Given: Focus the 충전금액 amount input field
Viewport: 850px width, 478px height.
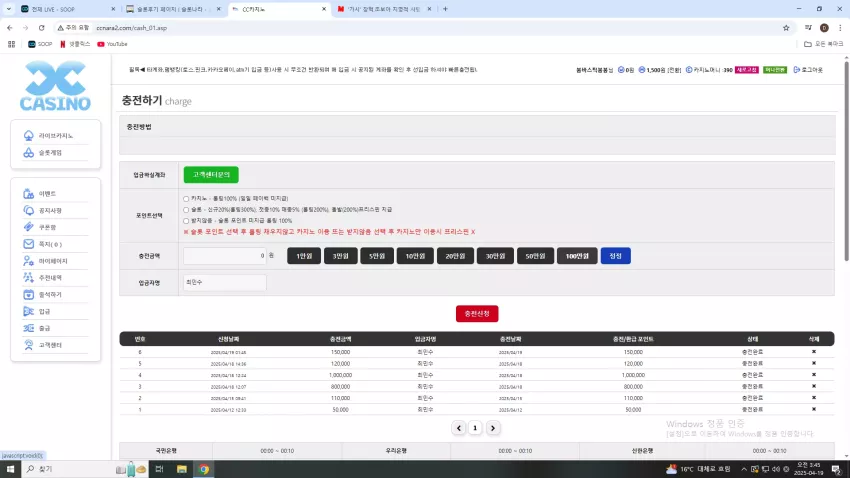Looking at the screenshot, I should (x=224, y=256).
